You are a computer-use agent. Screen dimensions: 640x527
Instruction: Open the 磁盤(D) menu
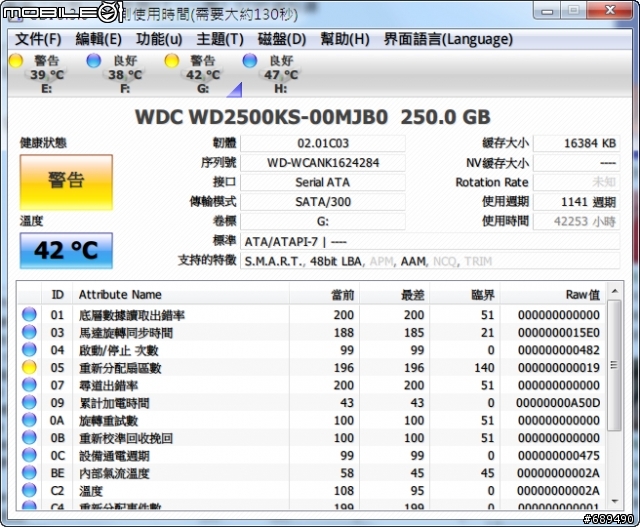(282, 39)
